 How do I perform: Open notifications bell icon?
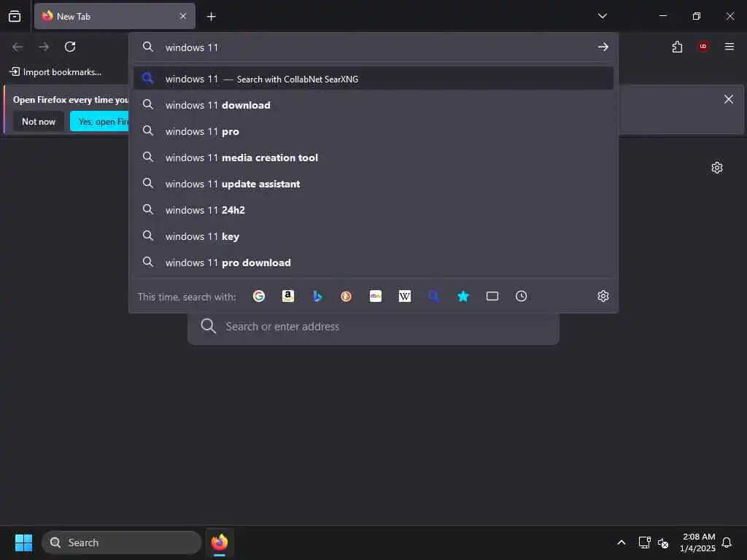[x=727, y=542]
